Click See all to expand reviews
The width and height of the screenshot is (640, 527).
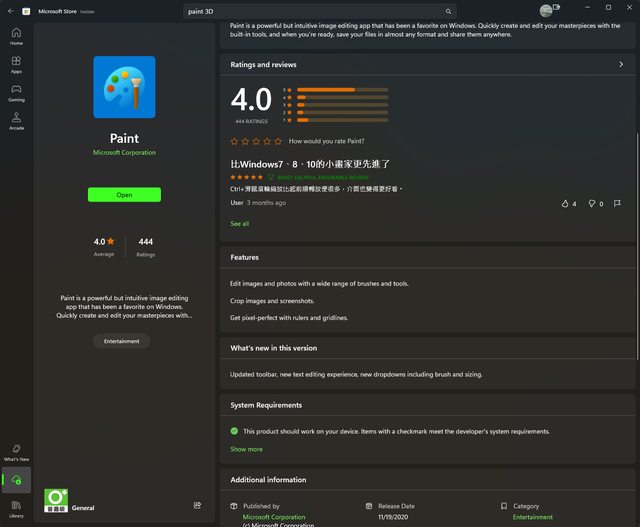pyautogui.click(x=239, y=224)
